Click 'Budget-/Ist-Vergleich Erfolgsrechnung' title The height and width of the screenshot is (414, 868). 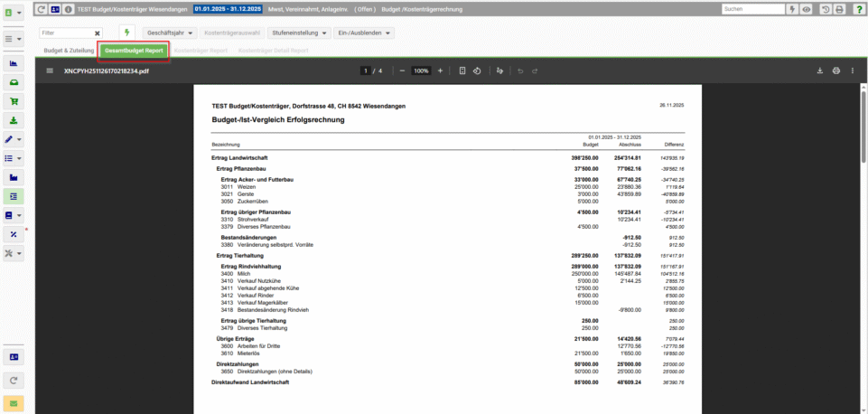(278, 119)
